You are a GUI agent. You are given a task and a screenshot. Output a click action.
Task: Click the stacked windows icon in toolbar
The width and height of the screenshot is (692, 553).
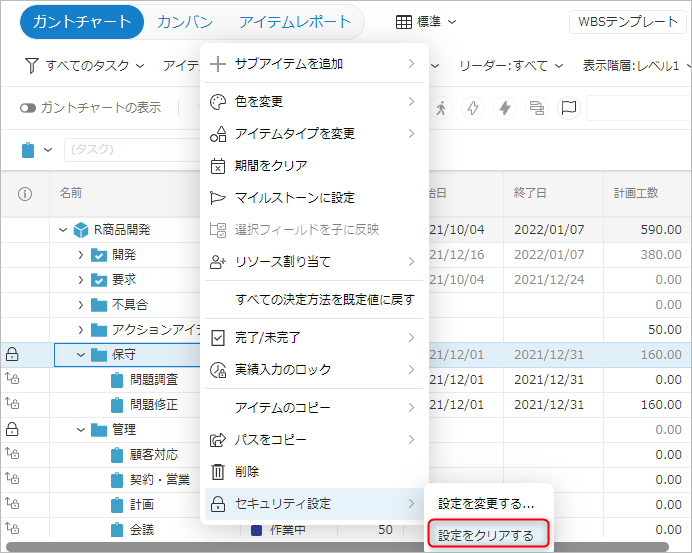pyautogui.click(x=536, y=108)
